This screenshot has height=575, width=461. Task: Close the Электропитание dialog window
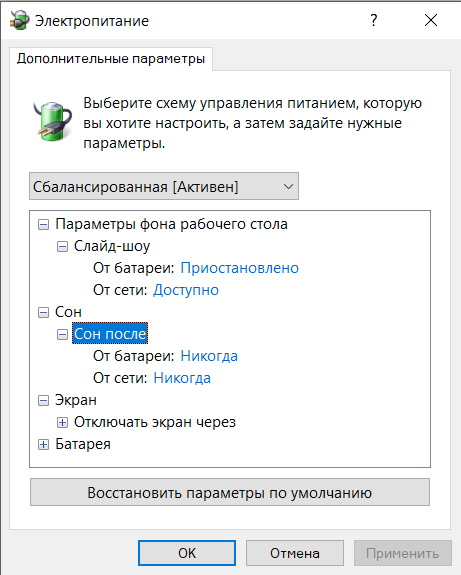(431, 20)
